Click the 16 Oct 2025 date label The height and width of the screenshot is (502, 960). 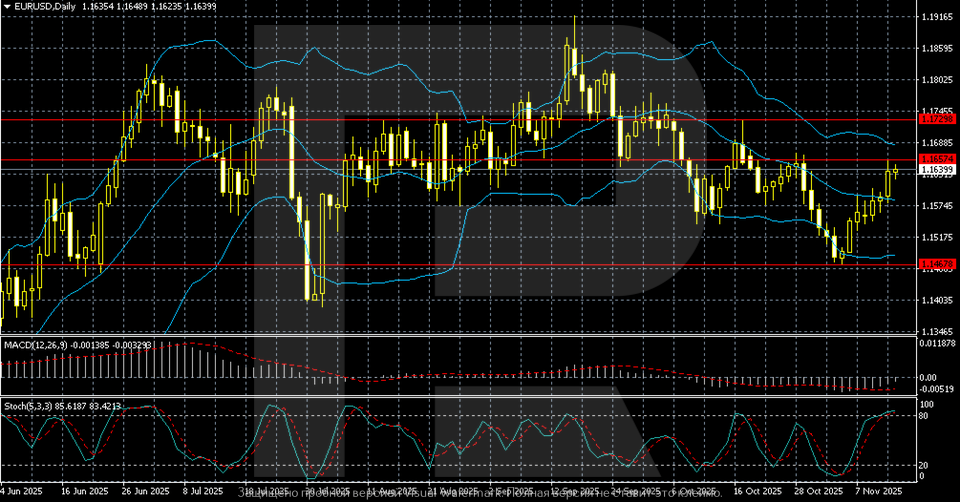tap(756, 492)
